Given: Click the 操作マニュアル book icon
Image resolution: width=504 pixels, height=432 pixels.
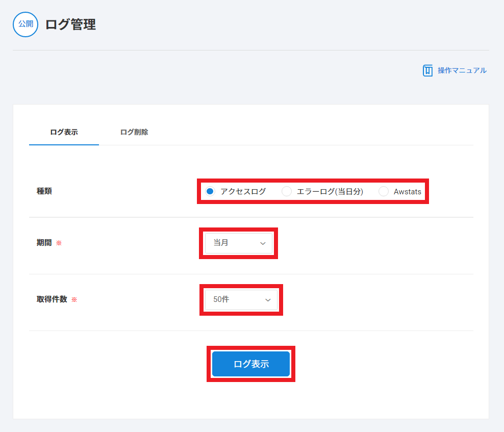Looking at the screenshot, I should (x=427, y=70).
